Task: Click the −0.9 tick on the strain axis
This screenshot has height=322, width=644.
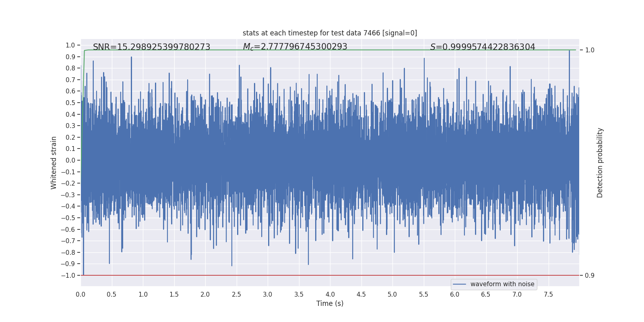Action: (68, 264)
